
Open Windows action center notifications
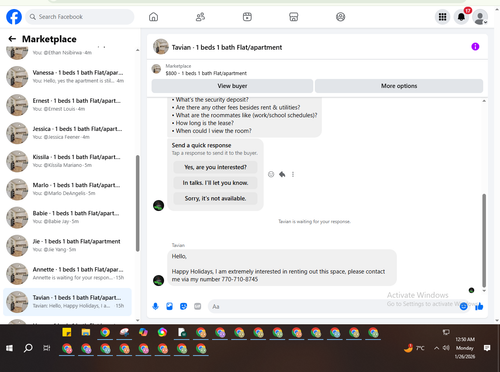click(x=487, y=348)
